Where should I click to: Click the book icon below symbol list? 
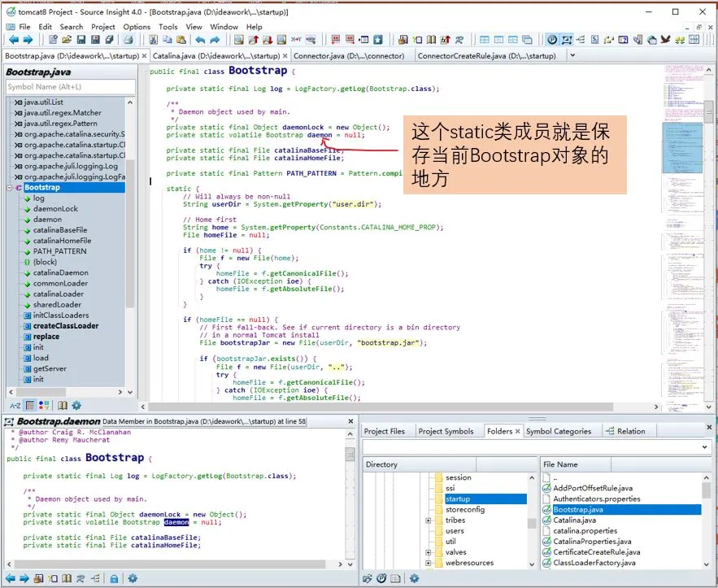(63, 405)
